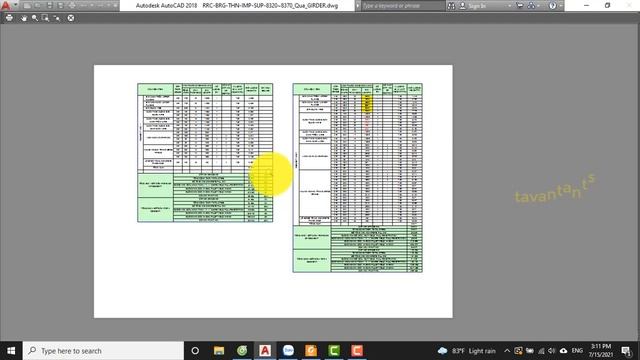Click the volume speaker tray icon
This screenshot has width=640, height=360.
[x=552, y=351]
